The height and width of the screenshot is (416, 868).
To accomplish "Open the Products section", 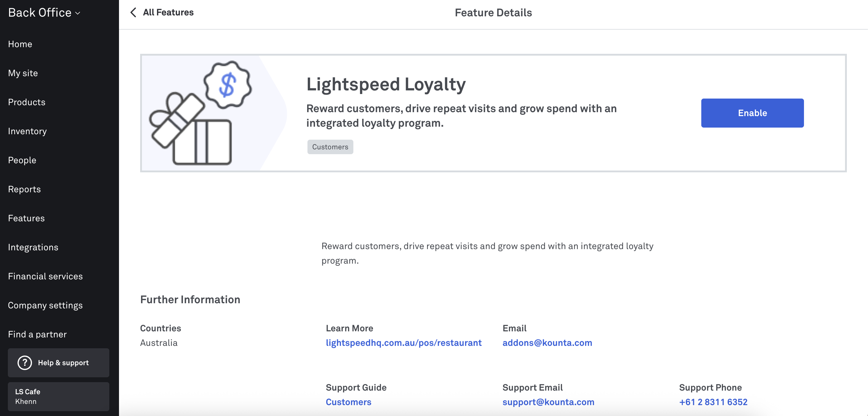I will click(x=27, y=102).
